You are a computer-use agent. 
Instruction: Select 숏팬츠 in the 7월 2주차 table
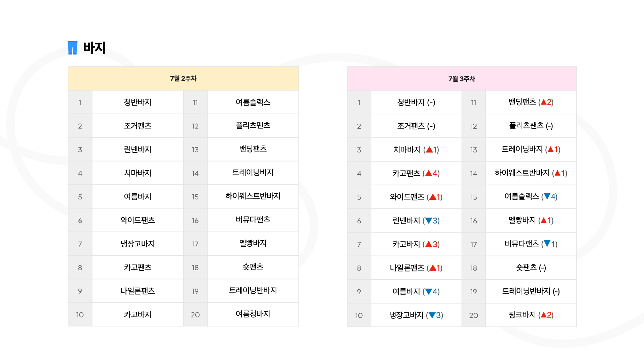pos(253,267)
